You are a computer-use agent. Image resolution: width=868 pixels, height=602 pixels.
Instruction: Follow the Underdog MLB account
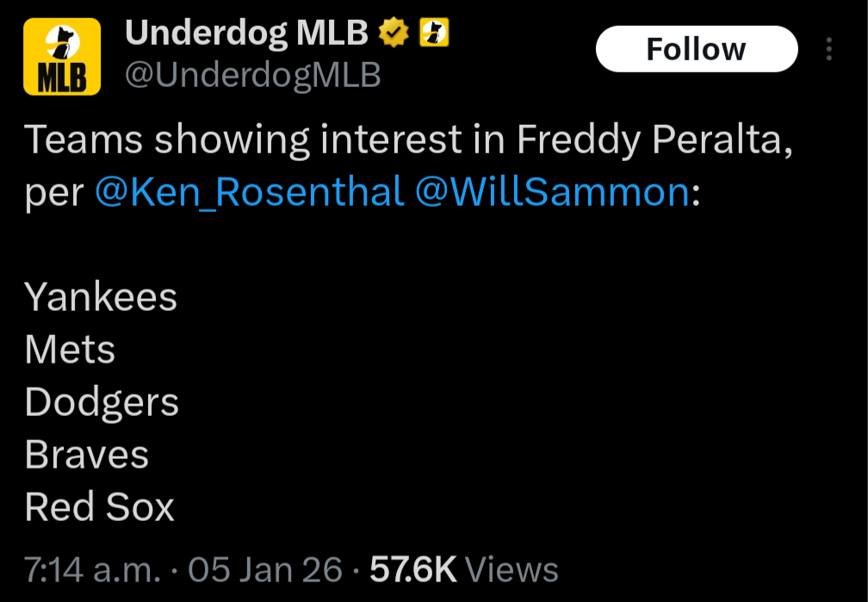pos(696,49)
